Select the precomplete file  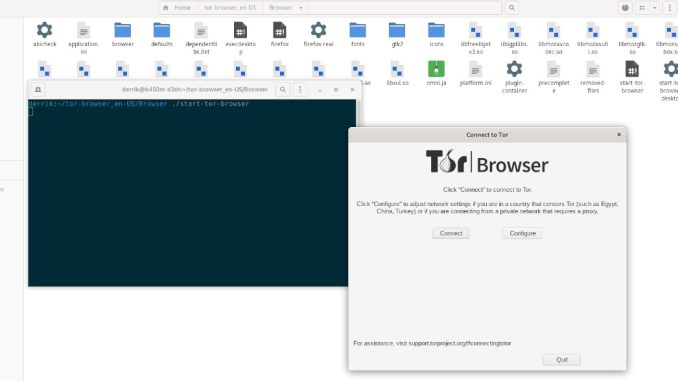pos(553,77)
